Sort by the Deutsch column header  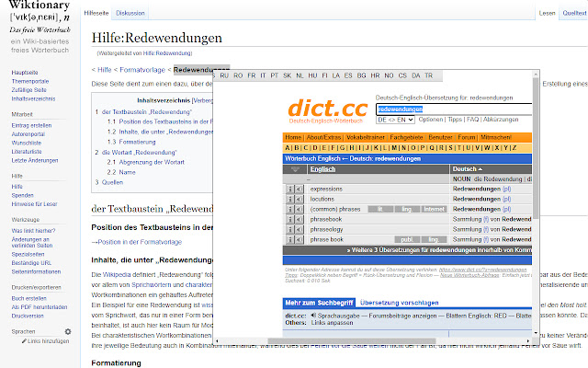[x=468, y=169]
